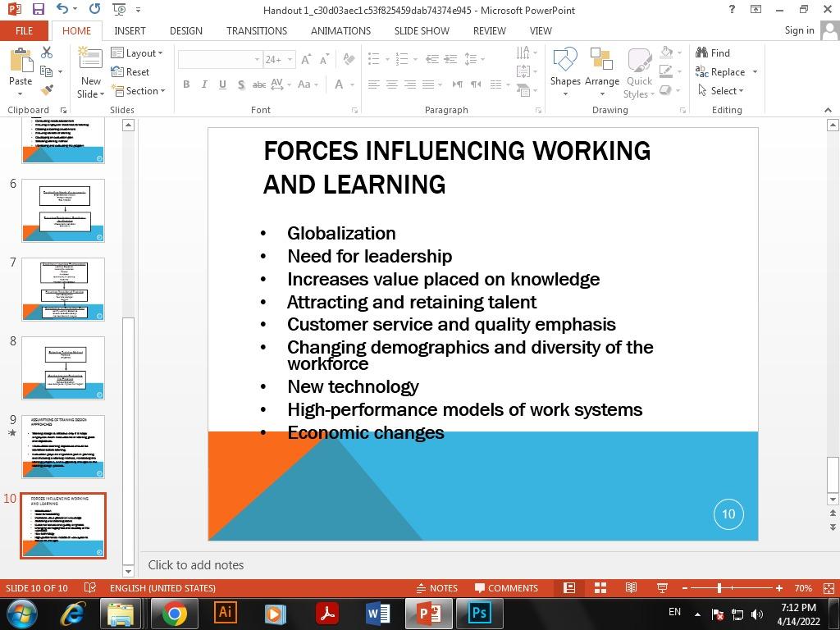Open Quick Styles gallery
This screenshot has width=840, height=630.
(639, 72)
